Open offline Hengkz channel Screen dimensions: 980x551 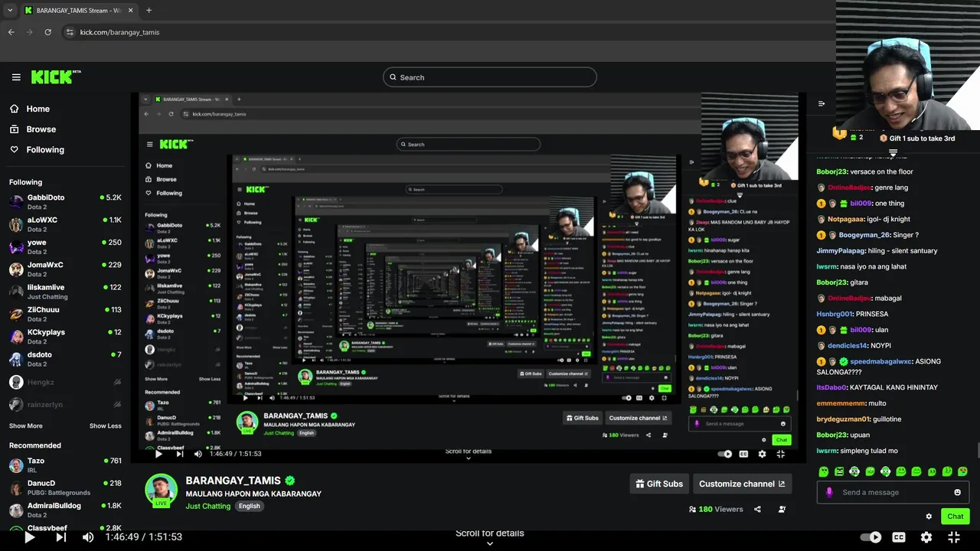[x=65, y=382]
